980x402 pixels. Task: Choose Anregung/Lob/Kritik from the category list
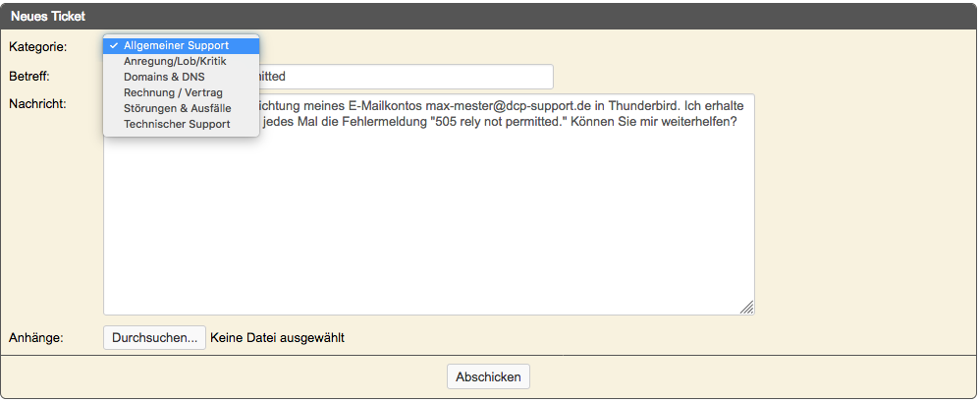[x=182, y=61]
